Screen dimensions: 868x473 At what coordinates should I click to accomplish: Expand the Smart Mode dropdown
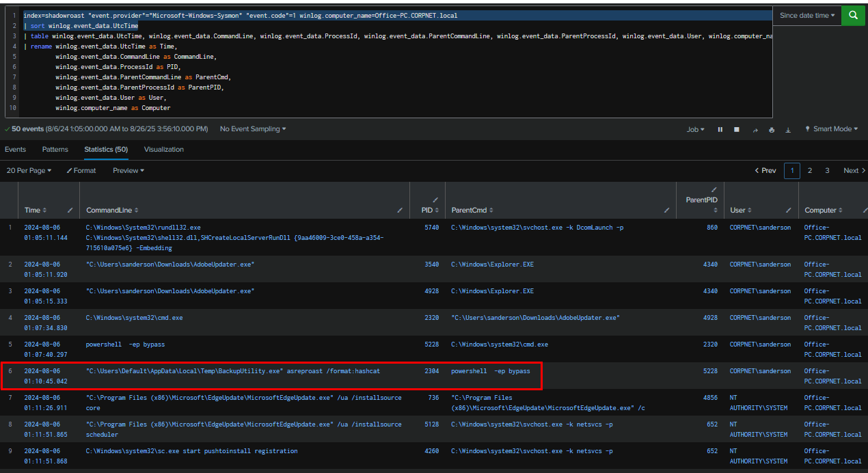click(832, 129)
